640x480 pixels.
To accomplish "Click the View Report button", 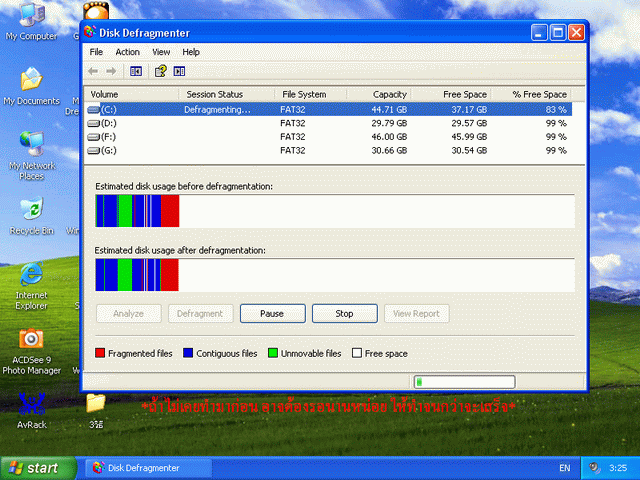I will (416, 313).
